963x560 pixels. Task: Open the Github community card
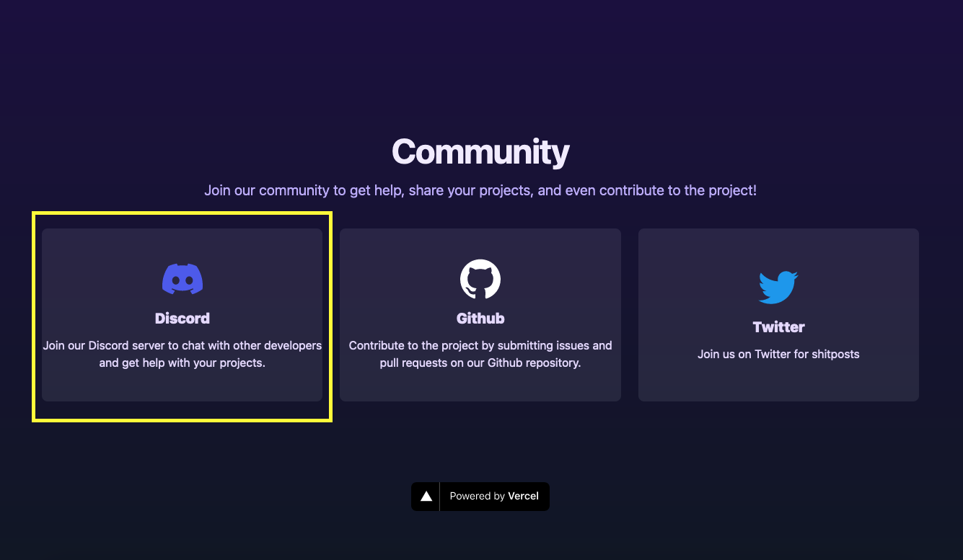coord(480,315)
